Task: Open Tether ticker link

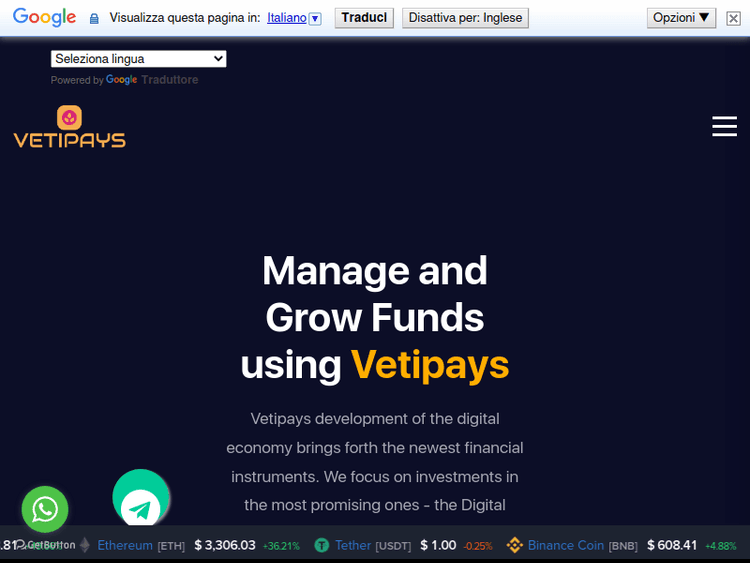Action: [353, 545]
